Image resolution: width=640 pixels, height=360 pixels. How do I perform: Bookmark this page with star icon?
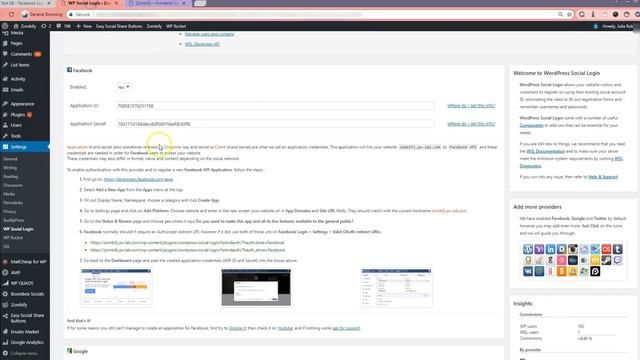(569, 14)
